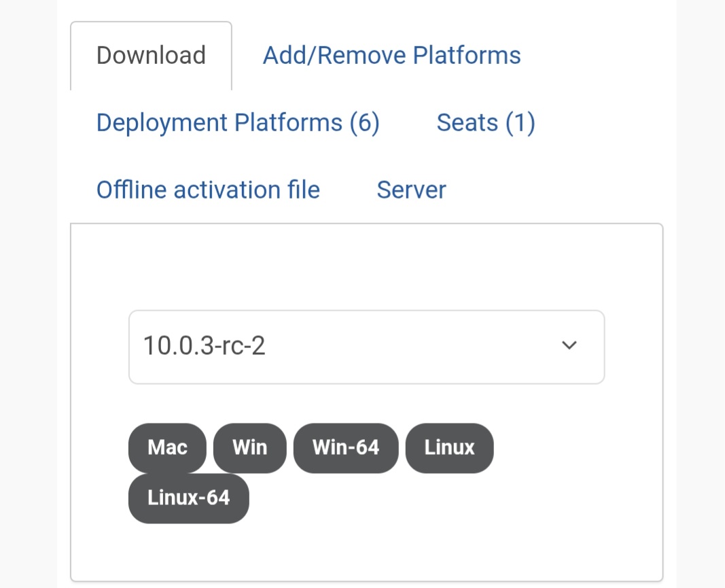Viewport: 725px width, 588px height.
Task: Click the Linux platform button
Action: pyautogui.click(x=449, y=447)
